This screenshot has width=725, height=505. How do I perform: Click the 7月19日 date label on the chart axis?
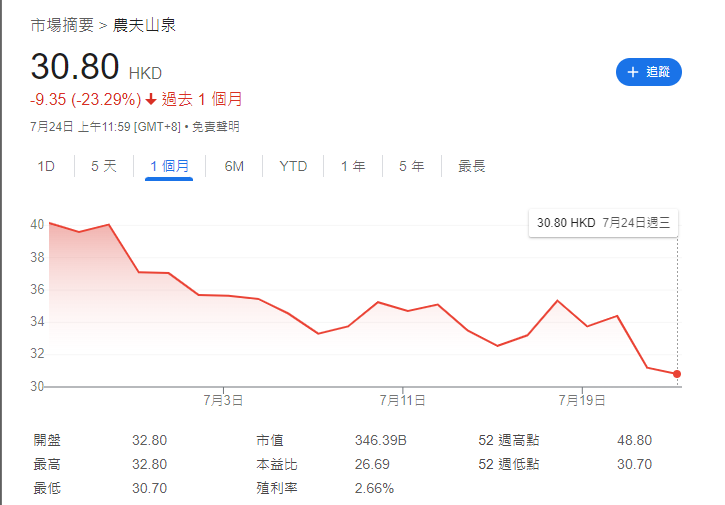pyautogui.click(x=581, y=400)
